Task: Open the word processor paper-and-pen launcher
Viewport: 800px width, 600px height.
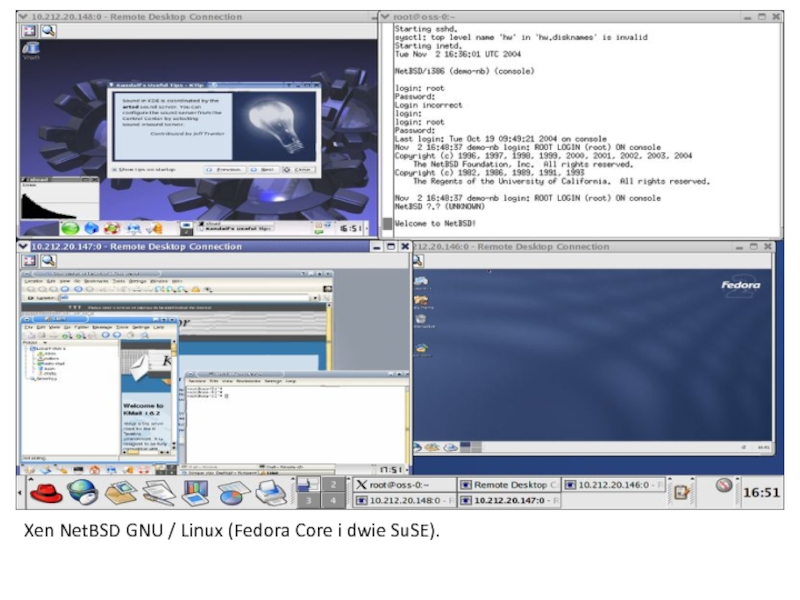Action: [x=159, y=493]
